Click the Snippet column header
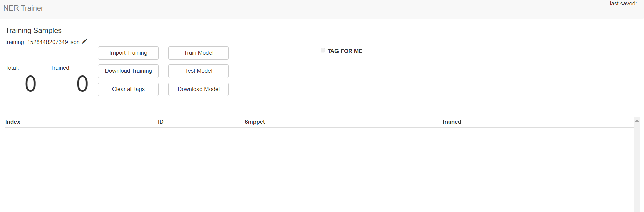 click(x=255, y=122)
